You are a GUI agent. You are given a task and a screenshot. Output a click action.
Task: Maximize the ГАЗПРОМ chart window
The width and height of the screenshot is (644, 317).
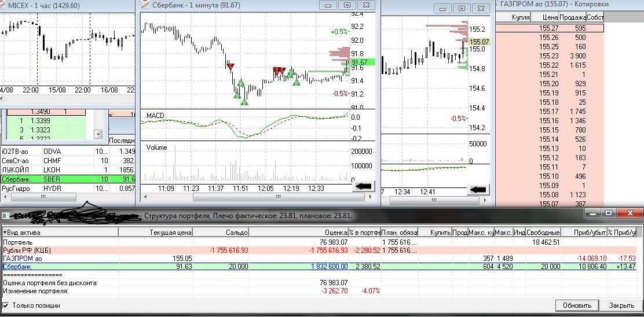(x=462, y=9)
